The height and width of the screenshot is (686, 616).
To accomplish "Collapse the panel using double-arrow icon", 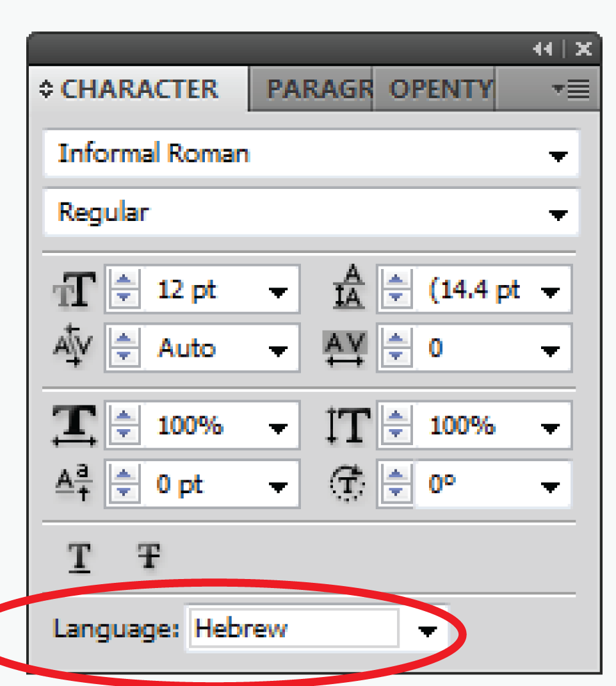I will tap(542, 49).
